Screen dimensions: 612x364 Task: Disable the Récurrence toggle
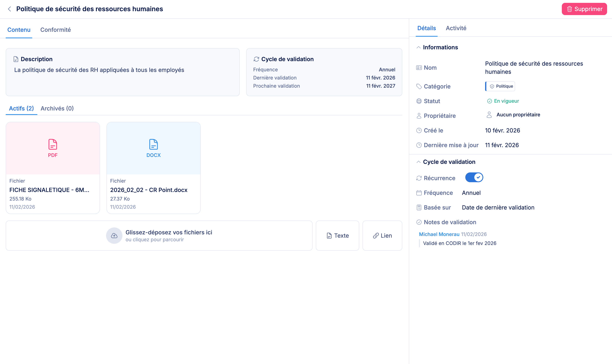tap(474, 177)
